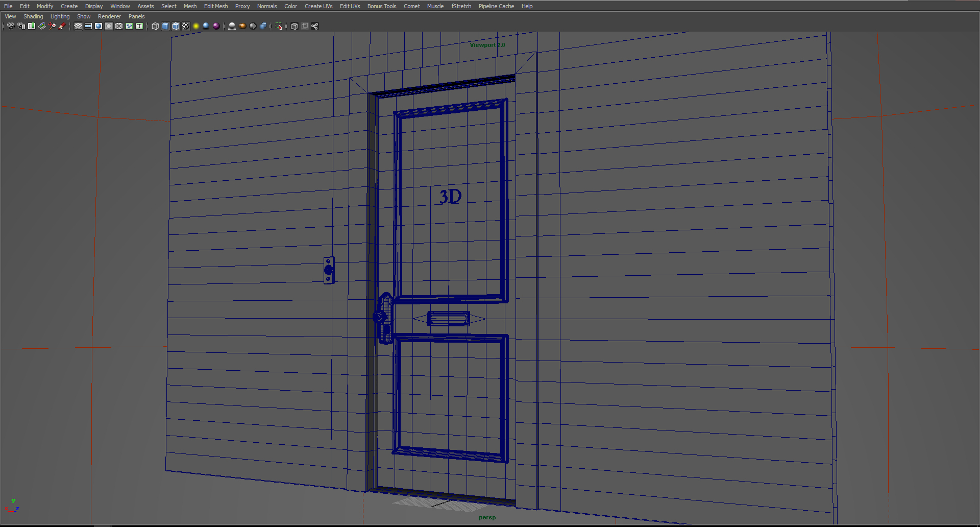Screen dimensions: 980x527
Task: Open the File menu
Action: pyautogui.click(x=8, y=6)
